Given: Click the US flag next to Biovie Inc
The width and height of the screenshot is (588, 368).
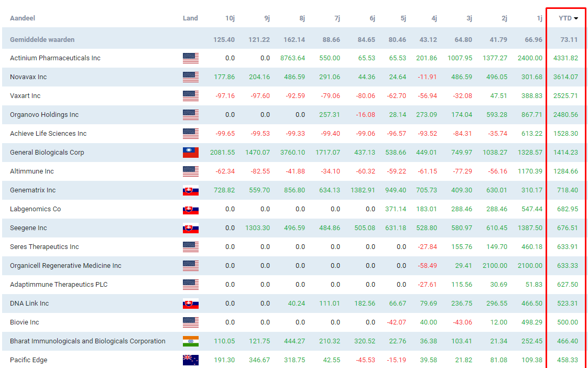Looking at the screenshot, I should pos(191,322).
